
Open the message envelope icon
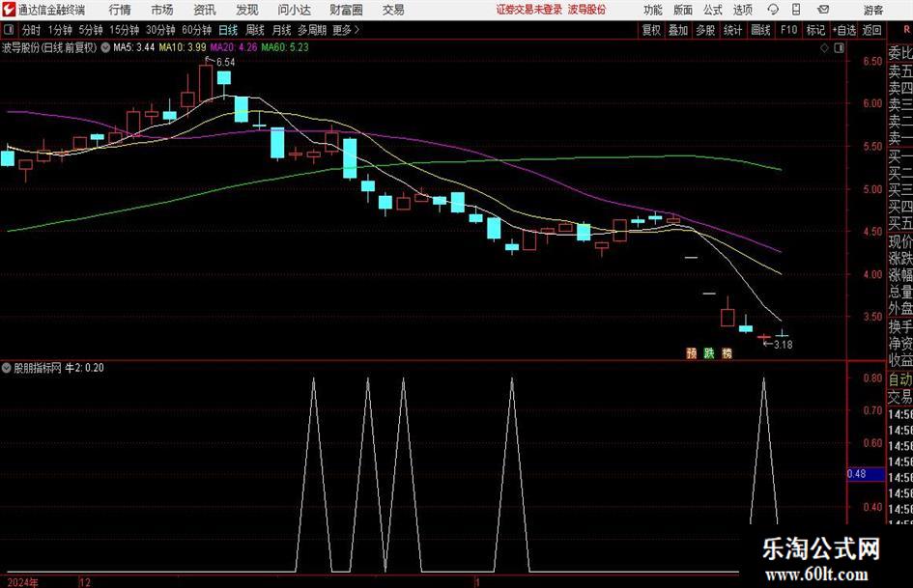tap(823, 10)
